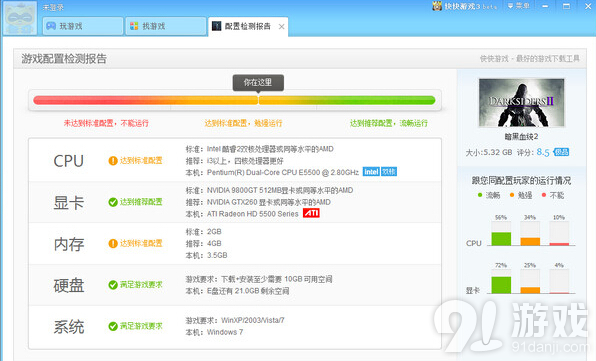Click the 流畅 green legend dot

click(480, 195)
